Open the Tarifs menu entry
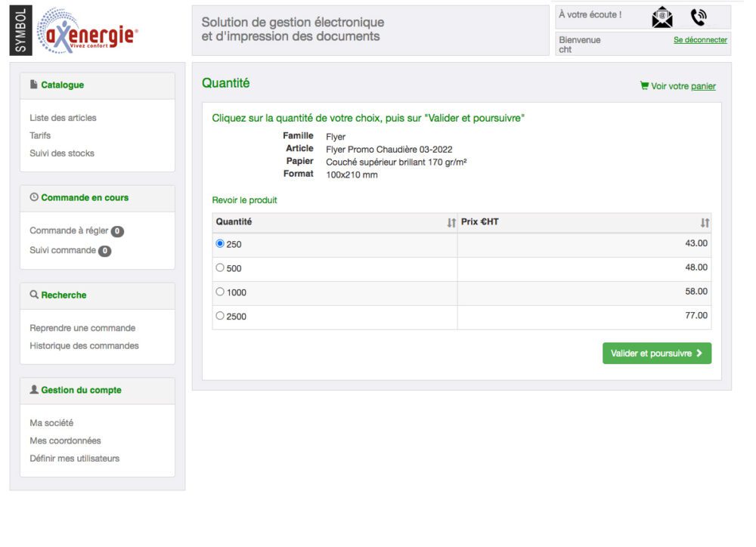The height and width of the screenshot is (547, 756). 40,135
